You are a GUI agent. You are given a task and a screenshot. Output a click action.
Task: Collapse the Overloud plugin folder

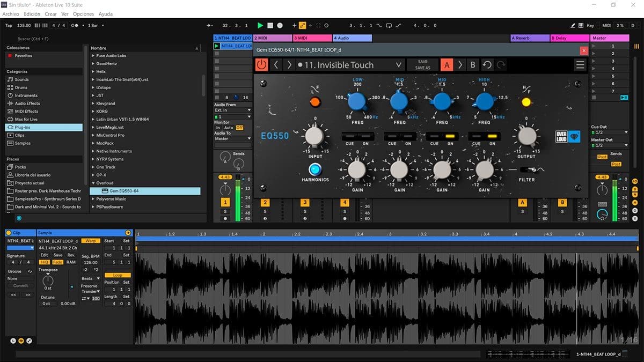pyautogui.click(x=93, y=183)
